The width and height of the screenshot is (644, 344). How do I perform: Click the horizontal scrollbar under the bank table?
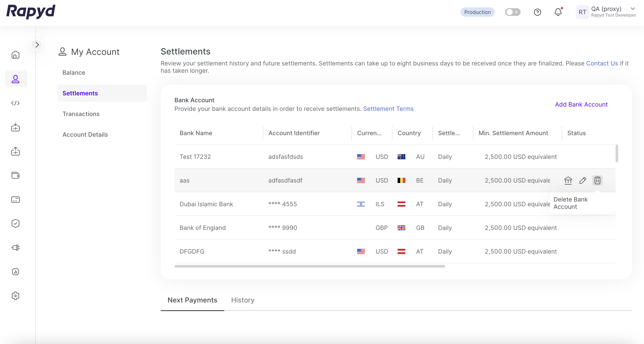point(310,266)
